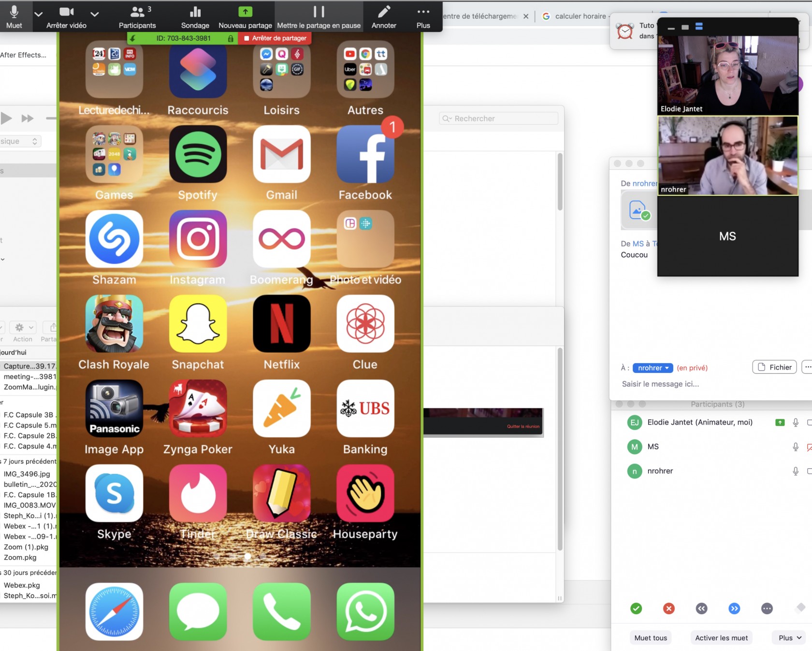Viewport: 812px width, 651px height.
Task: Tap the WhatsApp icon in dock
Action: tap(365, 611)
